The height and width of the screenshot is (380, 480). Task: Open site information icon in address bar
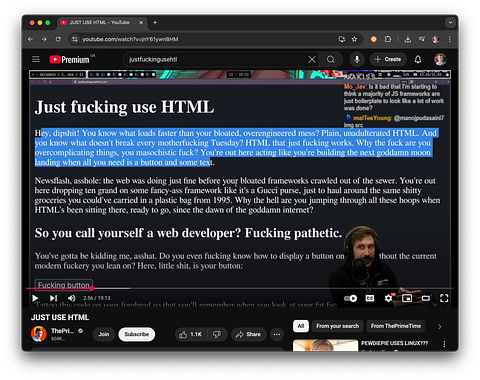click(x=75, y=39)
